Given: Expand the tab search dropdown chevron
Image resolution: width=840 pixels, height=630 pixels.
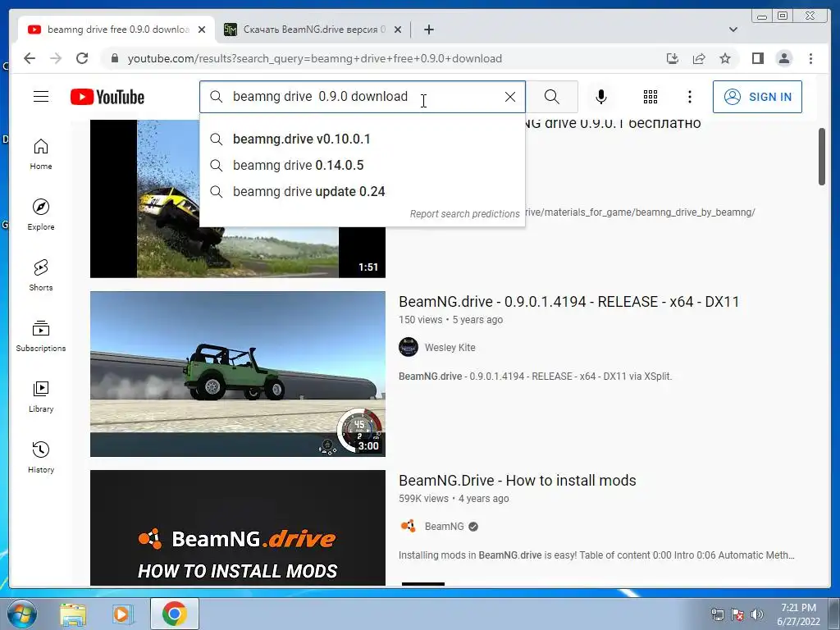Looking at the screenshot, I should tap(733, 30).
